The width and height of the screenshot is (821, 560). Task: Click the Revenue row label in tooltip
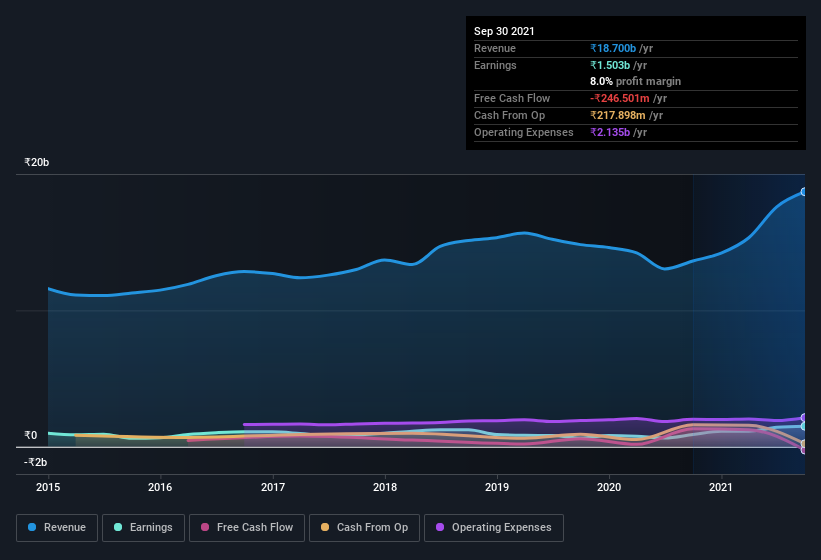[x=495, y=48]
